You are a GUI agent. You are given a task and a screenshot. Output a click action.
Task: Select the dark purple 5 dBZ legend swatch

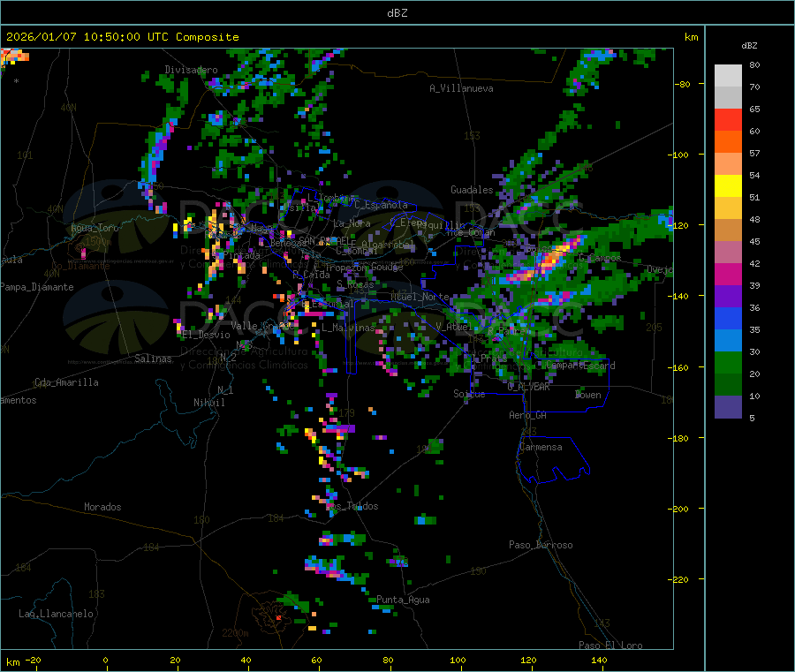(x=728, y=407)
